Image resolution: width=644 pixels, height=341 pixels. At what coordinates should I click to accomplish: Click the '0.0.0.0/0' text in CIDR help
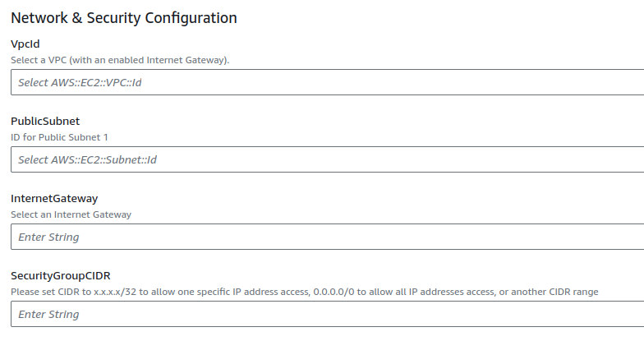[x=336, y=292]
